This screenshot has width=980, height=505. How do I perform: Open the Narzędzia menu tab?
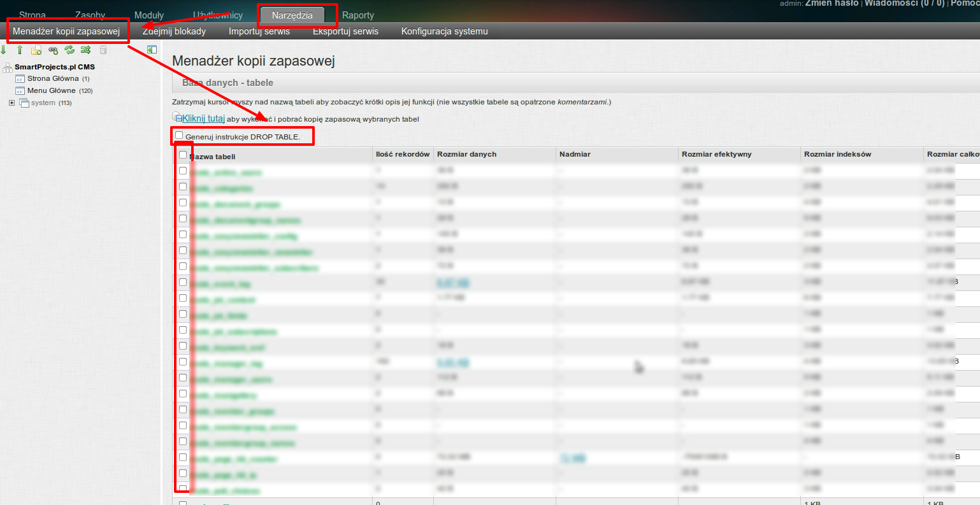292,15
